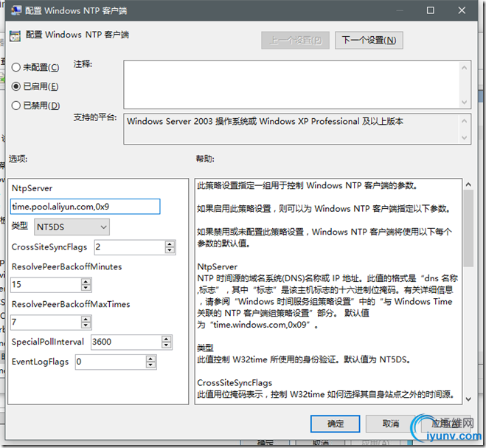Select the 未配置(C) radio button
486x448 pixels.
(35, 67)
